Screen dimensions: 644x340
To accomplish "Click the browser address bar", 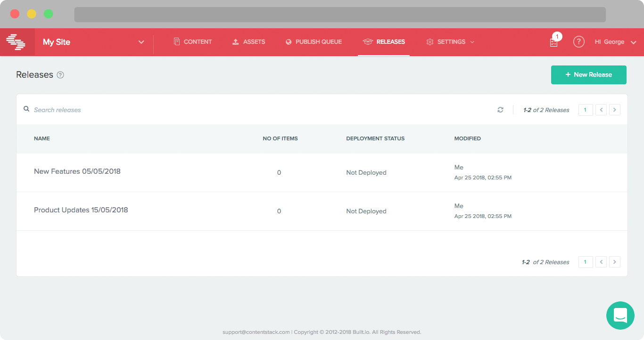I will point(340,15).
